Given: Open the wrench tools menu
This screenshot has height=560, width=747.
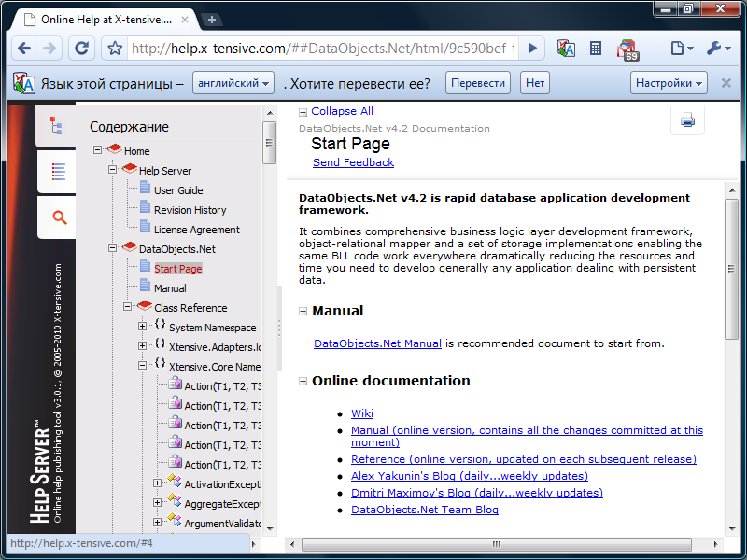Looking at the screenshot, I should pyautogui.click(x=718, y=49).
